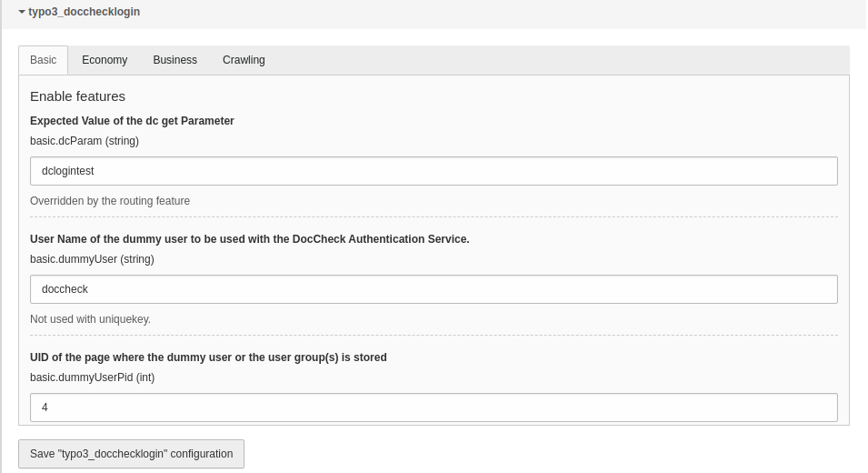Click the basic.dcParam (string) label
Viewport: 868px width, 473px height.
point(85,141)
